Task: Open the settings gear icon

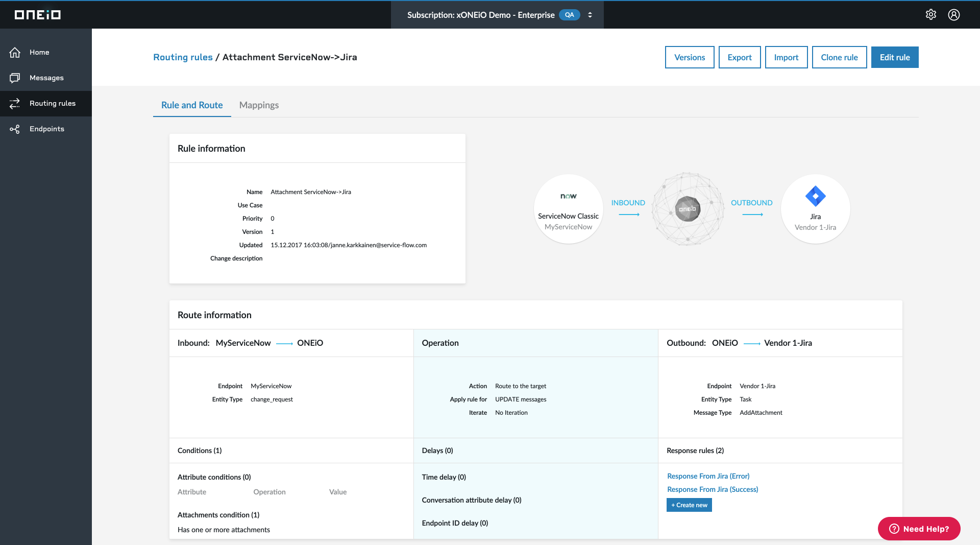Action: click(x=931, y=15)
